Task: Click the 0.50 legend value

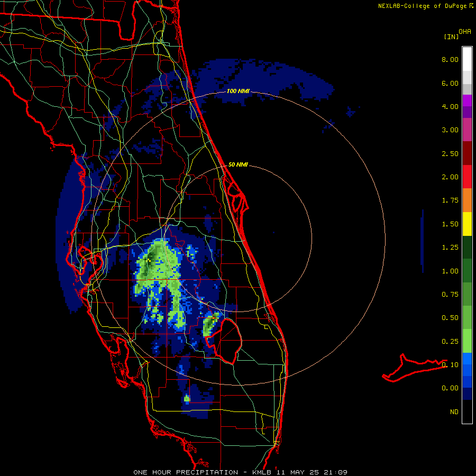Action: [x=450, y=318]
